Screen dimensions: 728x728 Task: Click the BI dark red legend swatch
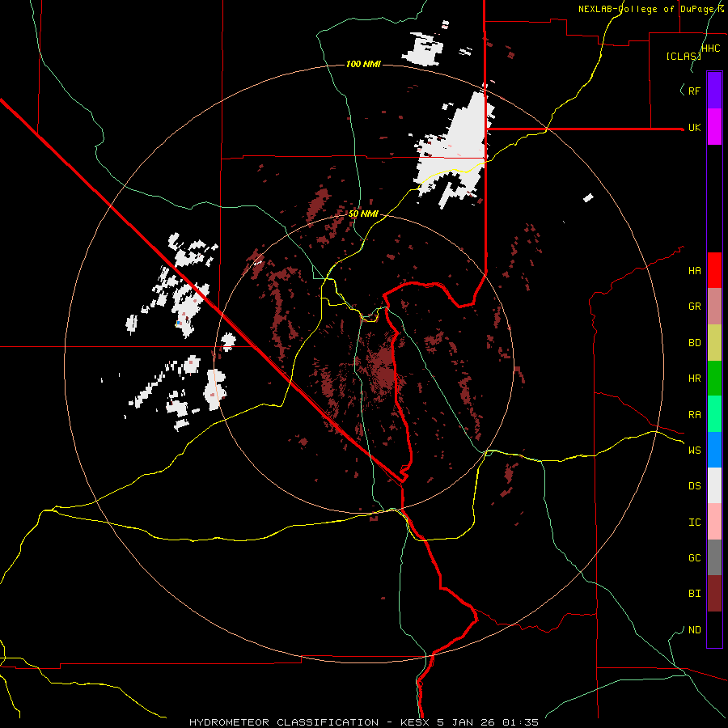[x=714, y=594]
